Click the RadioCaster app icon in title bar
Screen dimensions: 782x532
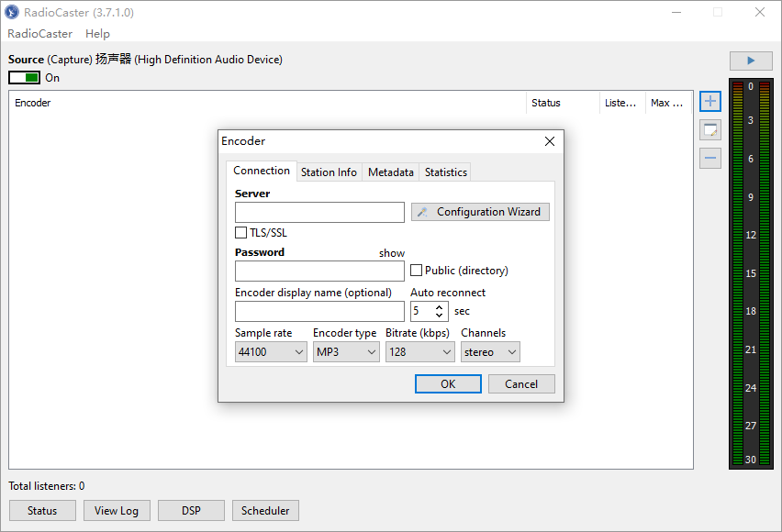pyautogui.click(x=11, y=12)
